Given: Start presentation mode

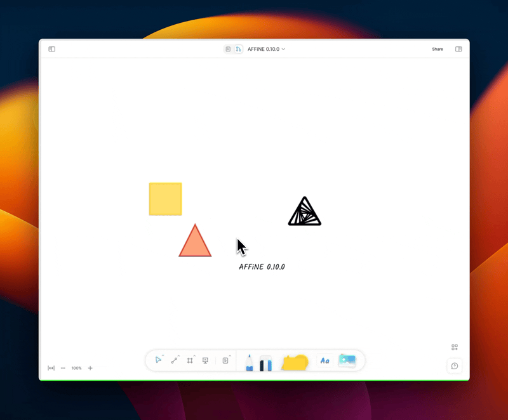Looking at the screenshot, I should tap(205, 360).
